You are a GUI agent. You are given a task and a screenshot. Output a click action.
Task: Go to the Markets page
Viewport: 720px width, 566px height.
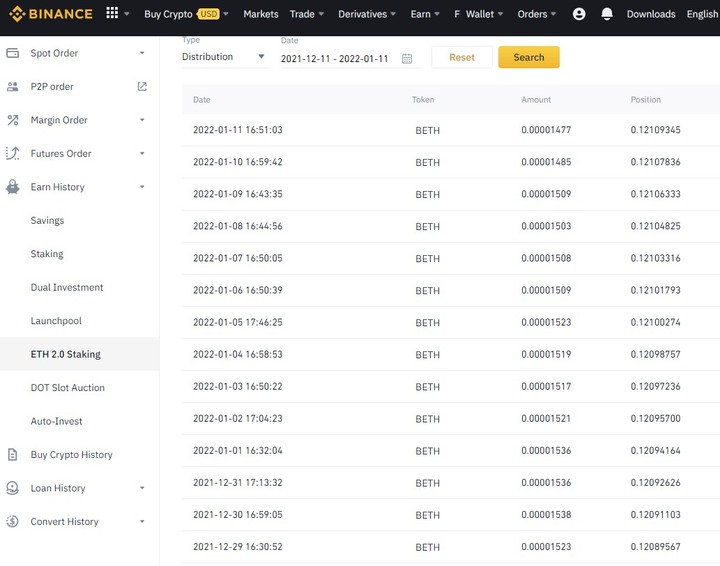pyautogui.click(x=261, y=14)
